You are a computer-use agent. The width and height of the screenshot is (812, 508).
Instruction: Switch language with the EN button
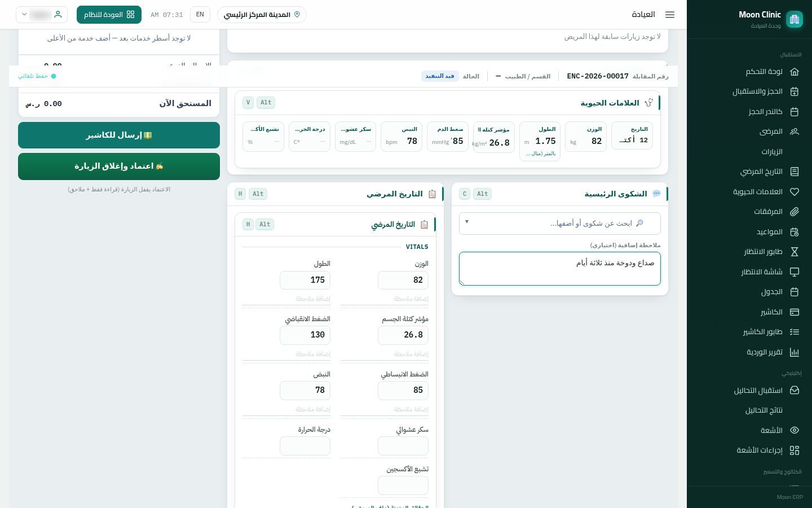200,15
